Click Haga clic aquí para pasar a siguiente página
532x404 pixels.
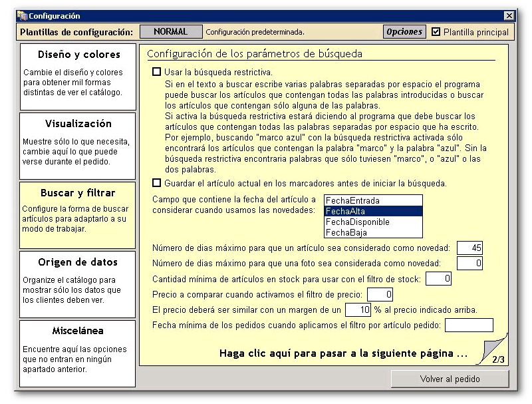tap(343, 353)
